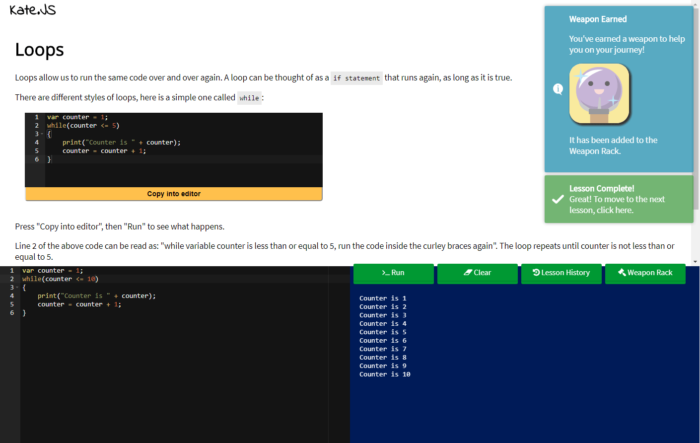The width and height of the screenshot is (700, 443).
Task: Click the Loops heading
Action: pyautogui.click(x=40, y=49)
